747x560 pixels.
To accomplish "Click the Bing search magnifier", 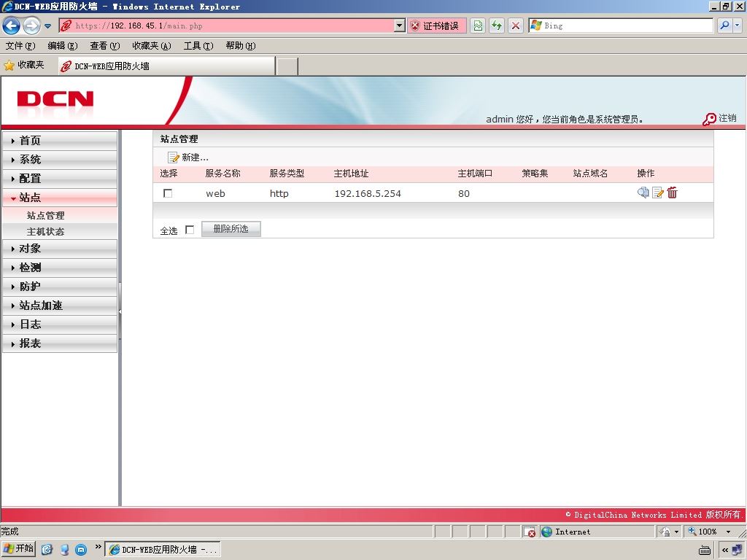I will pyautogui.click(x=724, y=26).
